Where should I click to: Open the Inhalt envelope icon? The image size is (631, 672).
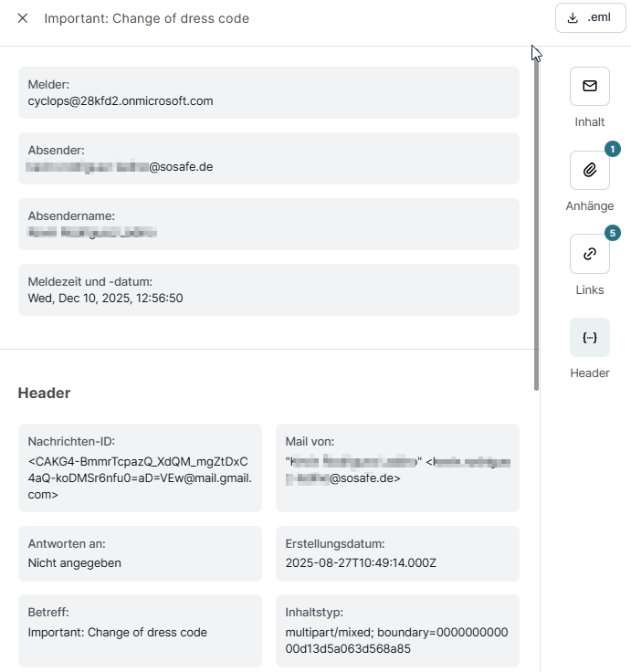click(590, 86)
